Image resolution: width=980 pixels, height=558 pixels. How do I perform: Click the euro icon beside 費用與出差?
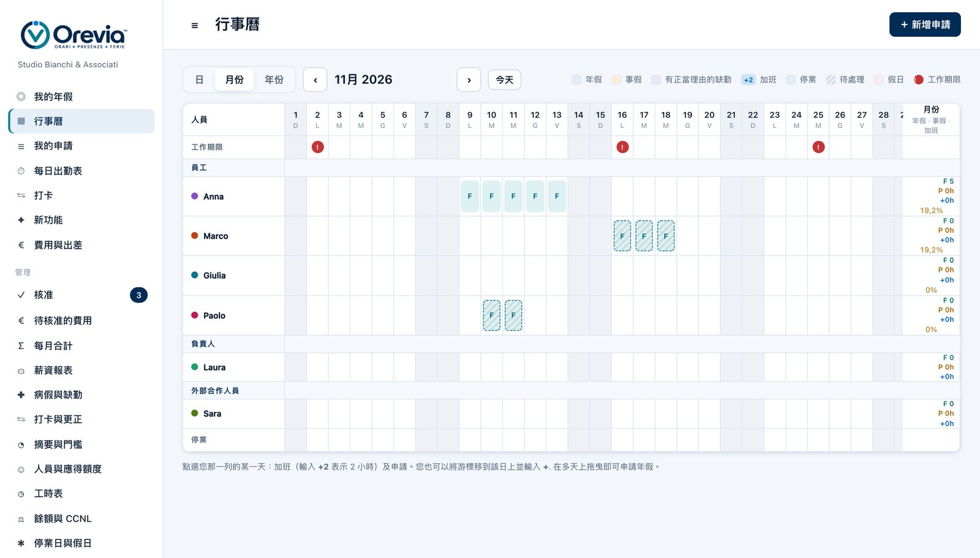(21, 245)
